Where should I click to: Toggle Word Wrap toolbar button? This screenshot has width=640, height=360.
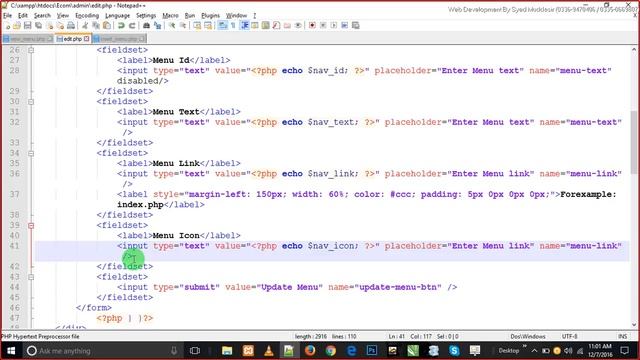[x=222, y=25]
